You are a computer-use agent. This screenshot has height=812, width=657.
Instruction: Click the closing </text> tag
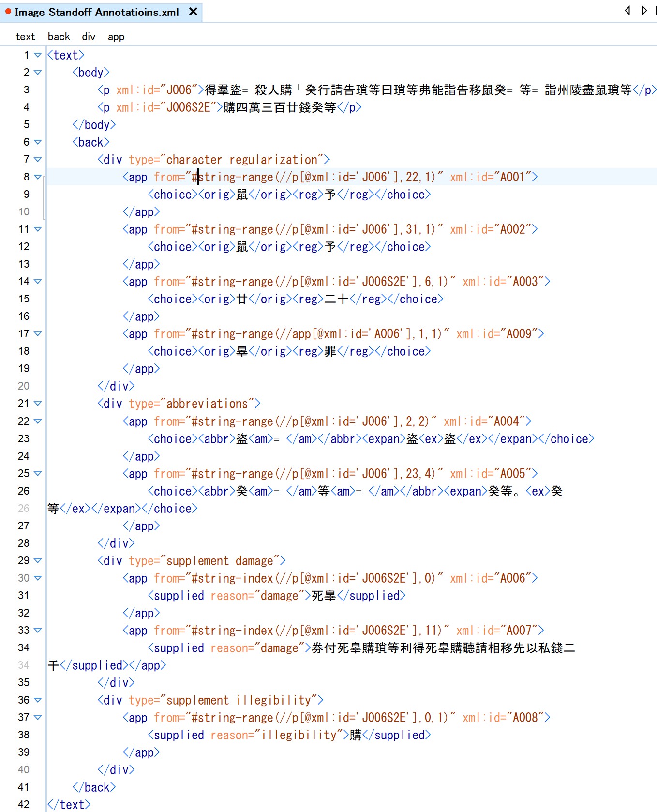tap(69, 805)
